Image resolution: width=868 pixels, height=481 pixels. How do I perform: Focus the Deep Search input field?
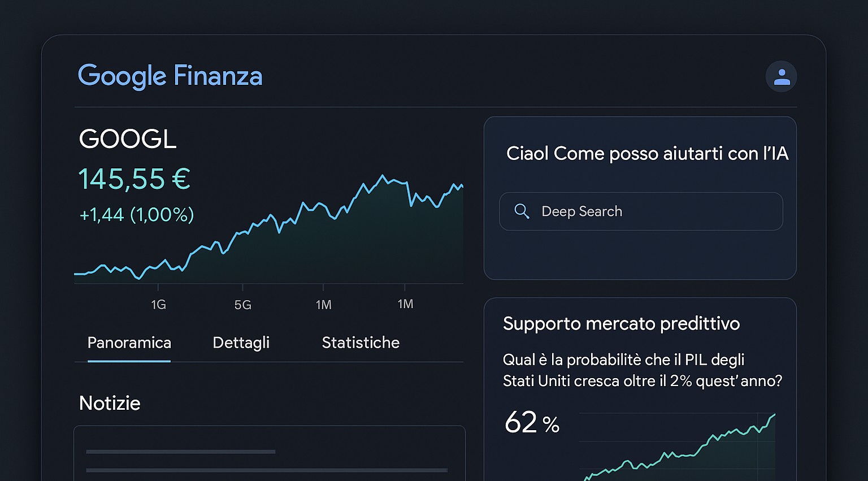click(x=650, y=211)
